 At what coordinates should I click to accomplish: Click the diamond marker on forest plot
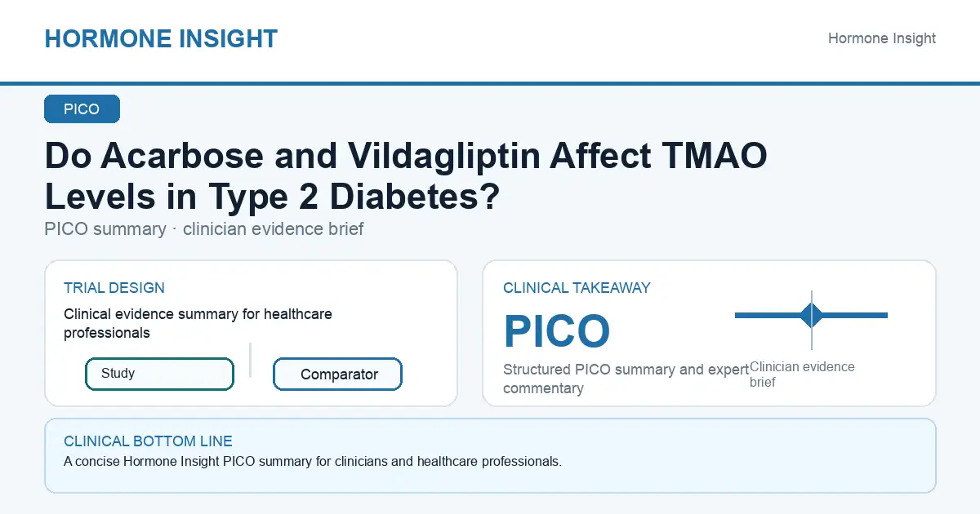(x=812, y=315)
